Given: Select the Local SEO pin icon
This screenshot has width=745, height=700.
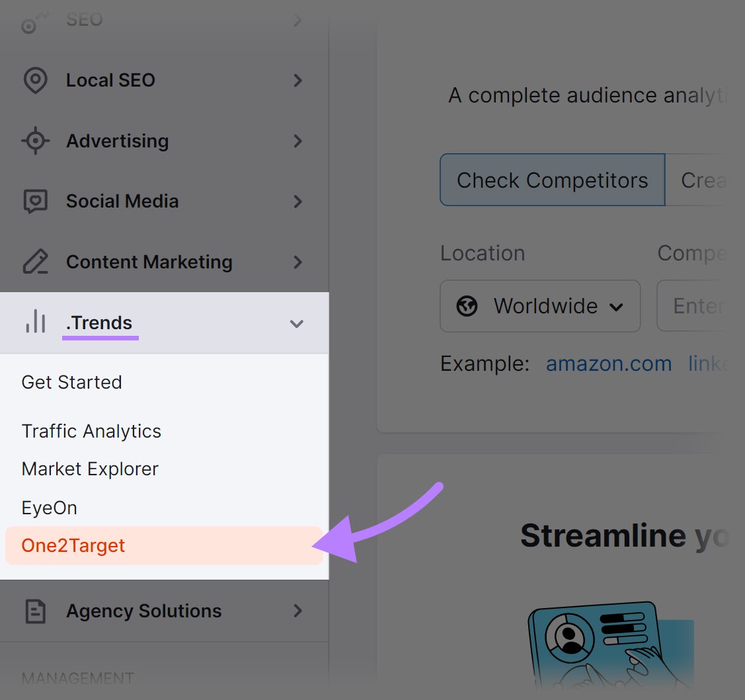Looking at the screenshot, I should (x=35, y=80).
